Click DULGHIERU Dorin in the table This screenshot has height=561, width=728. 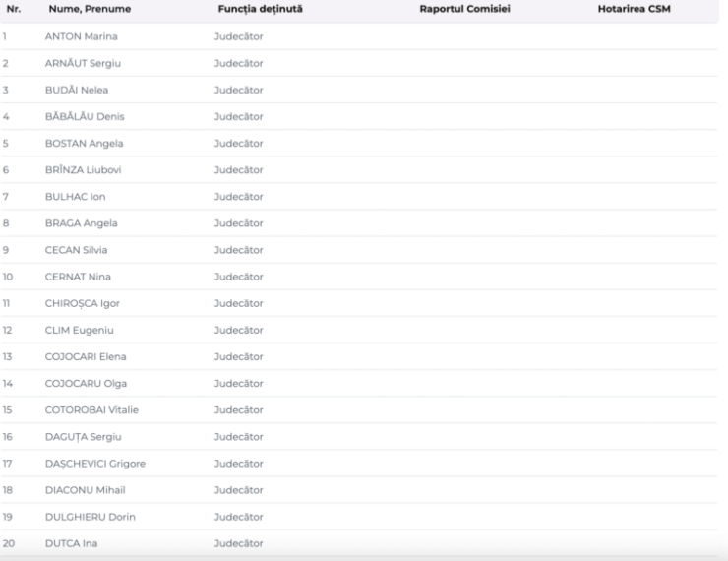click(89, 516)
